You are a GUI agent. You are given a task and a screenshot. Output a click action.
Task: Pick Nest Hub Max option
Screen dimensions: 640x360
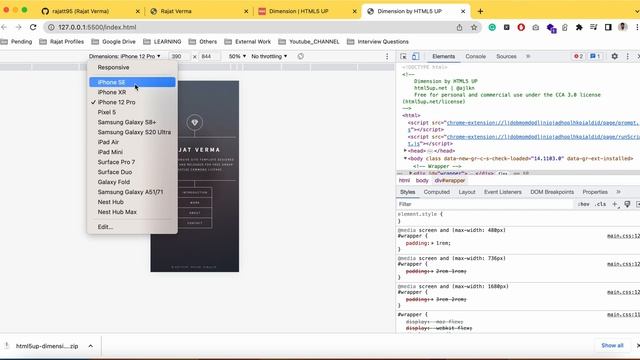coord(132,212)
